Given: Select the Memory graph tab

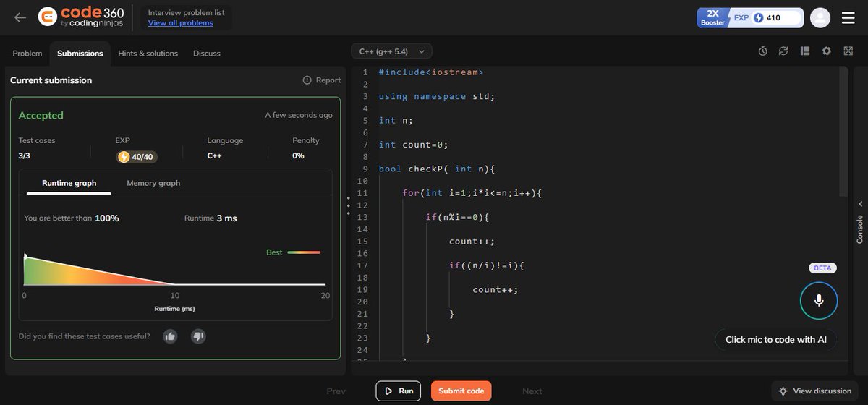Looking at the screenshot, I should coord(153,183).
